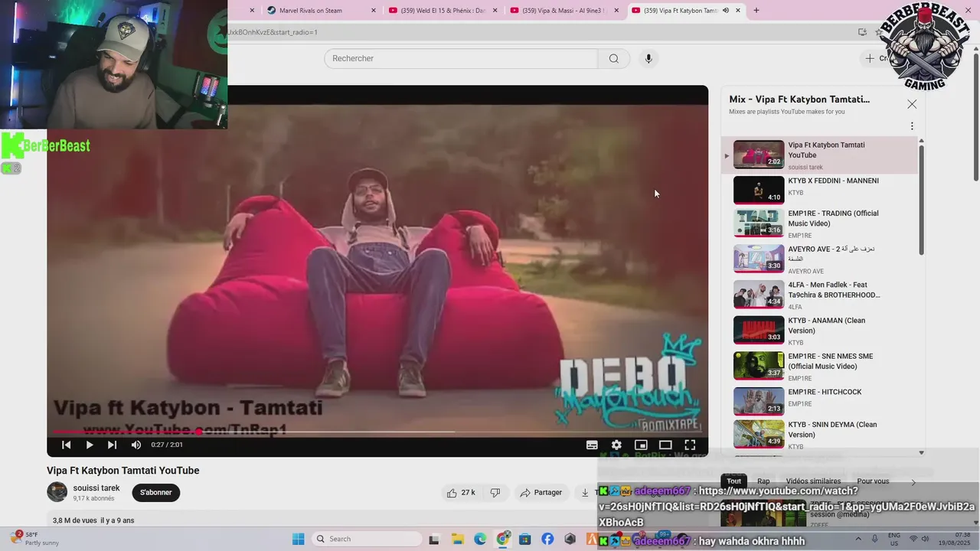Activate miniplayer mode
Image resolution: width=980 pixels, height=551 pixels.
point(641,445)
